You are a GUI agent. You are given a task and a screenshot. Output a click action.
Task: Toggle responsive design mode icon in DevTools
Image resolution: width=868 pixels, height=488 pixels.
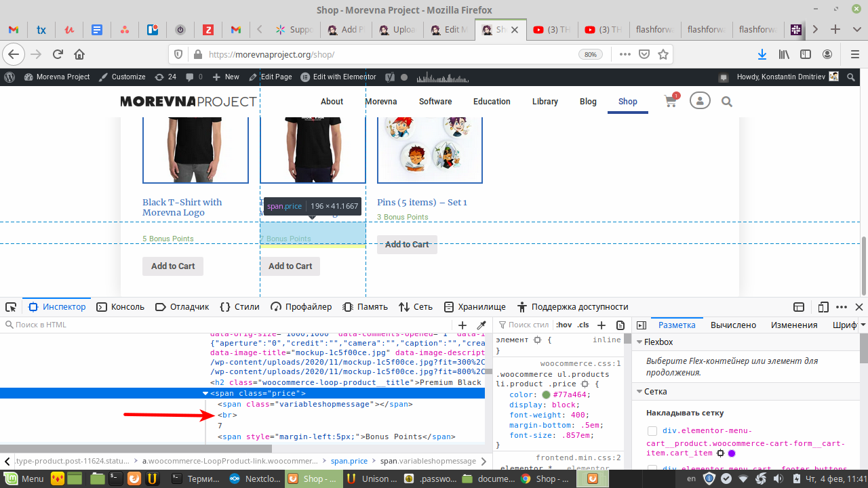point(823,307)
